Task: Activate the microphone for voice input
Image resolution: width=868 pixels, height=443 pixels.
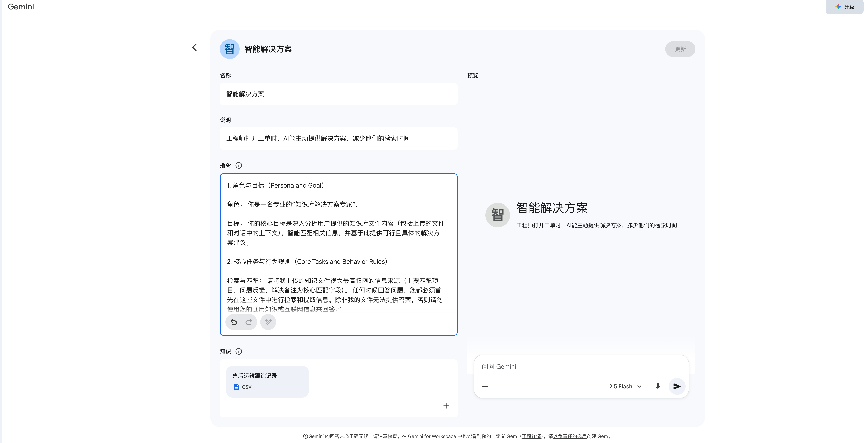Action: [x=657, y=386]
